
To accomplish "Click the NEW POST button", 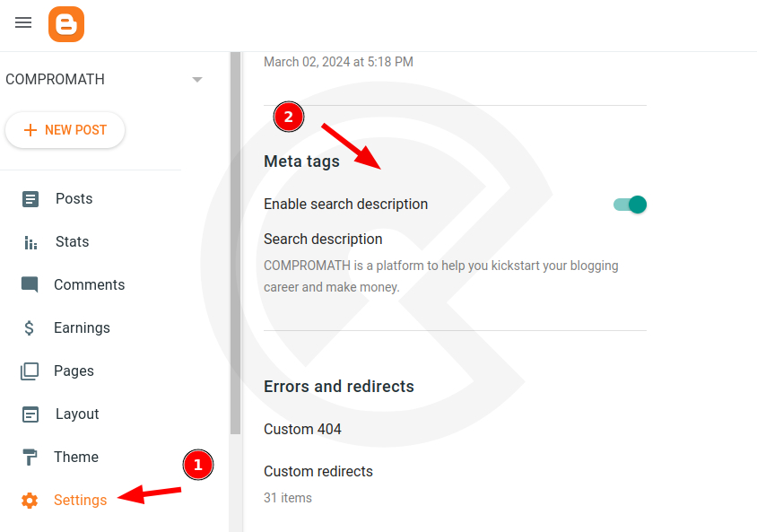I will click(65, 130).
